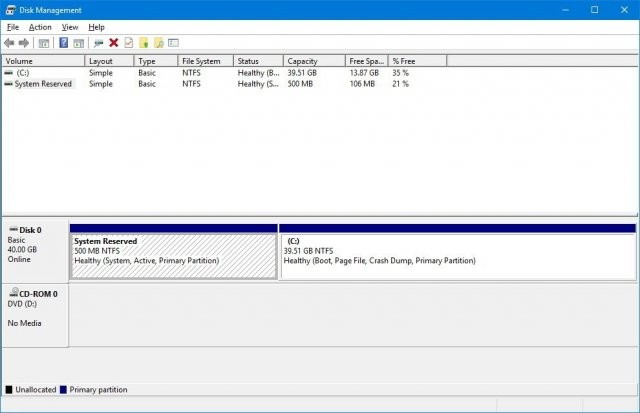Select the (C:) 39.51 GB partition block
640x413 pixels.
(458, 256)
